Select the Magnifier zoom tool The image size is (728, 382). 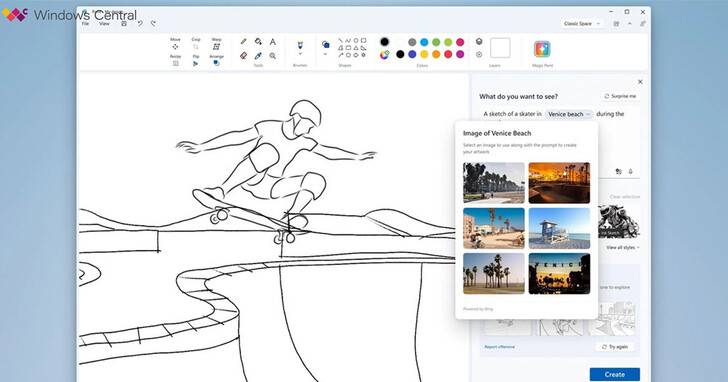(x=273, y=56)
